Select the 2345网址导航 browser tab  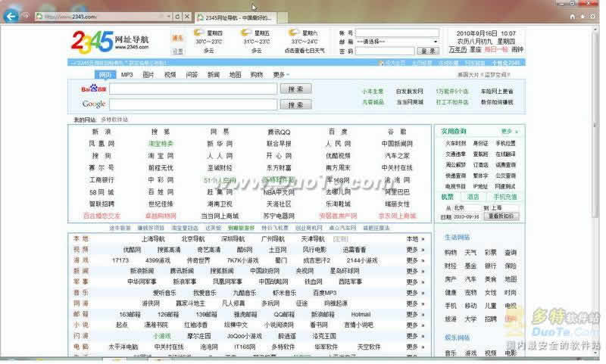tap(236, 17)
